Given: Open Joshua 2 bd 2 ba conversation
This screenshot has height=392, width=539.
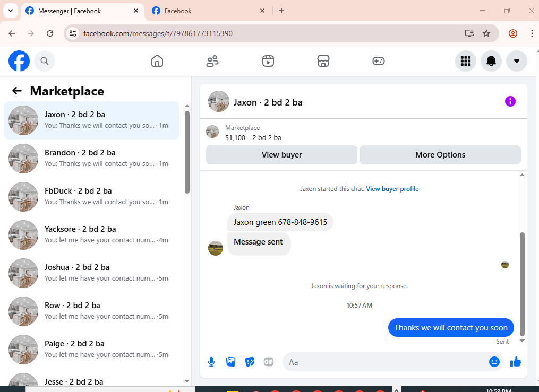Looking at the screenshot, I should pyautogui.click(x=91, y=273).
